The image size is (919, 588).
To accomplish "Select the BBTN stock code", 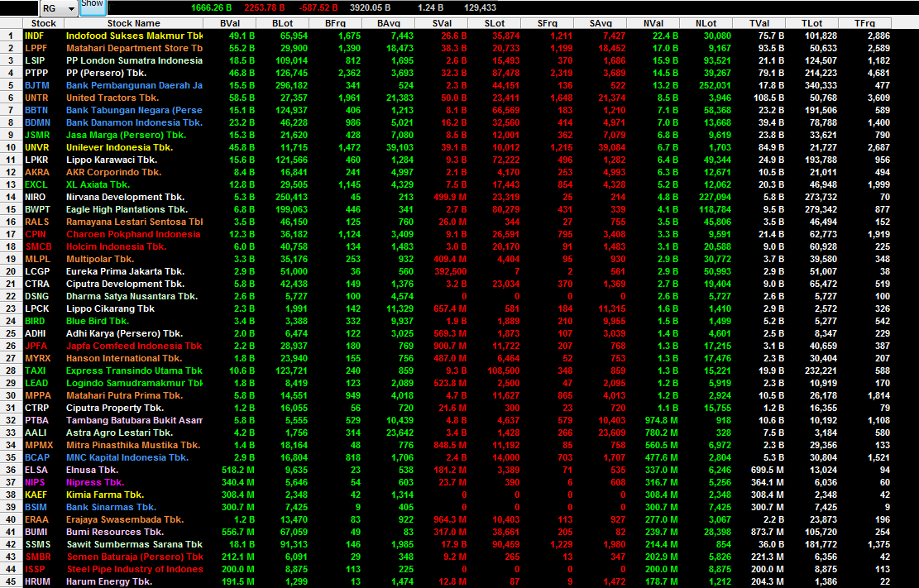I will point(36,110).
